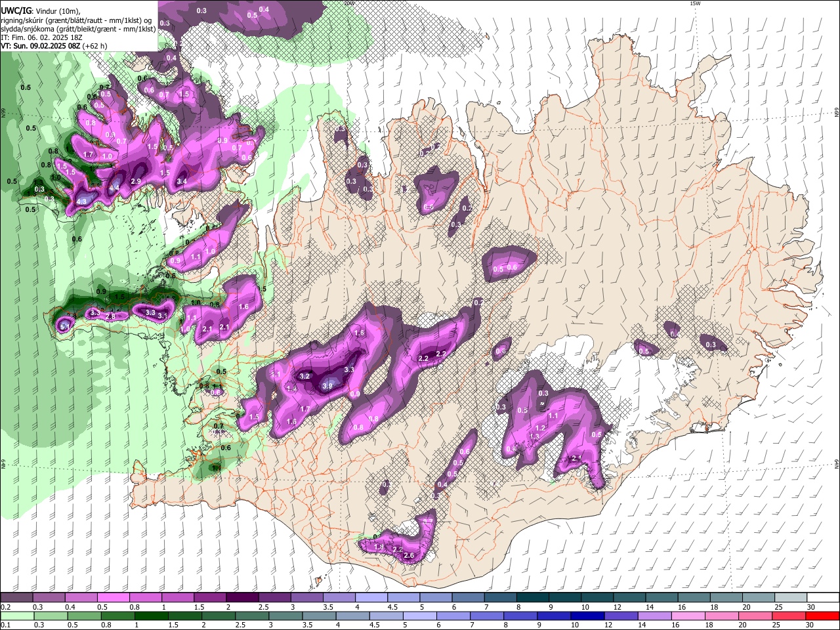Click the 'rigning/skúrir' legend description line

(x=76, y=20)
